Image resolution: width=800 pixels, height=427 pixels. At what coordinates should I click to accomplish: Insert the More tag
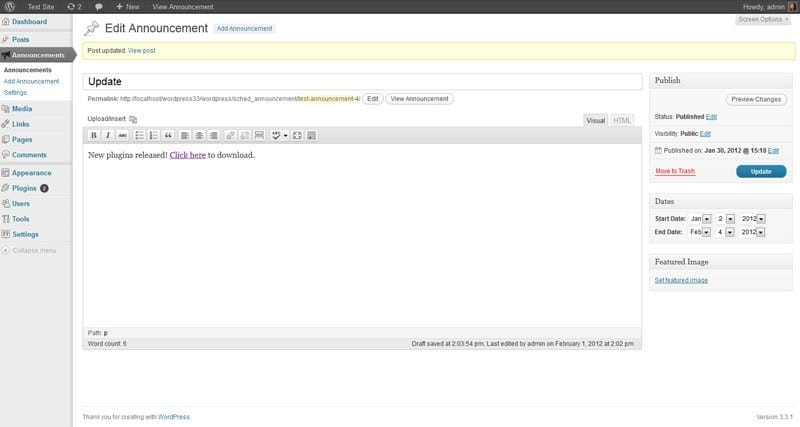tap(259, 135)
